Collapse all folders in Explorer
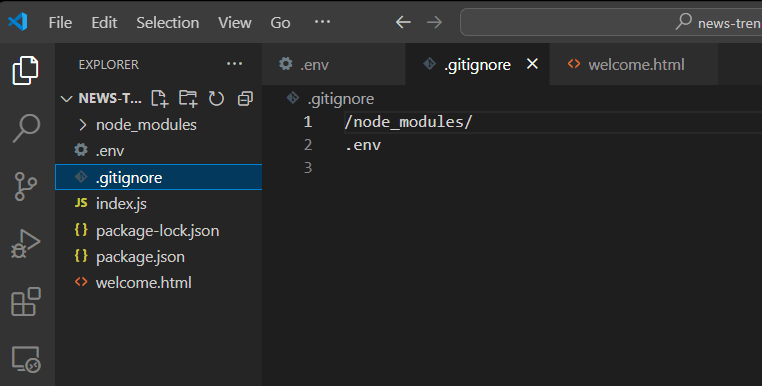Image resolution: width=762 pixels, height=386 pixels. click(245, 99)
